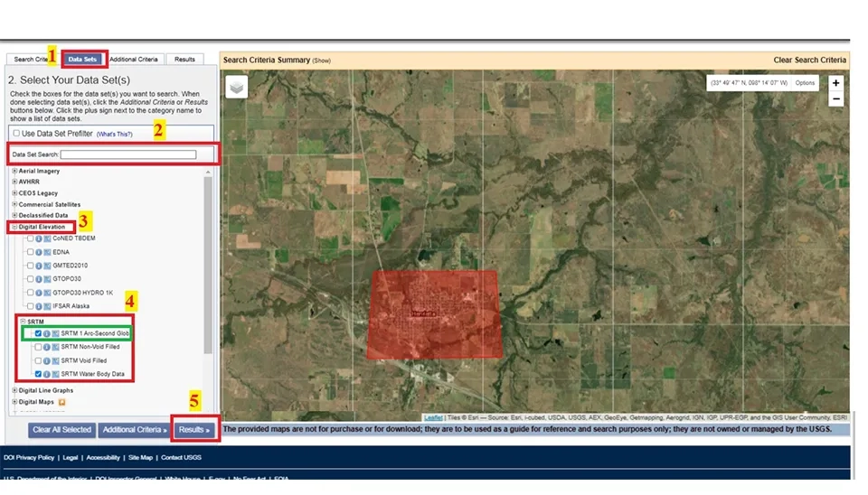Open info icon for SRTM Water Body Data
Viewport: 868px width, 495px height.
pos(47,375)
